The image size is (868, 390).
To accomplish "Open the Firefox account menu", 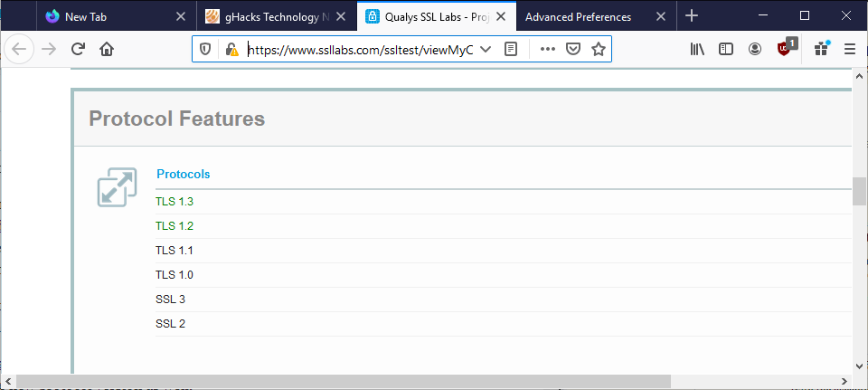I will tap(754, 49).
